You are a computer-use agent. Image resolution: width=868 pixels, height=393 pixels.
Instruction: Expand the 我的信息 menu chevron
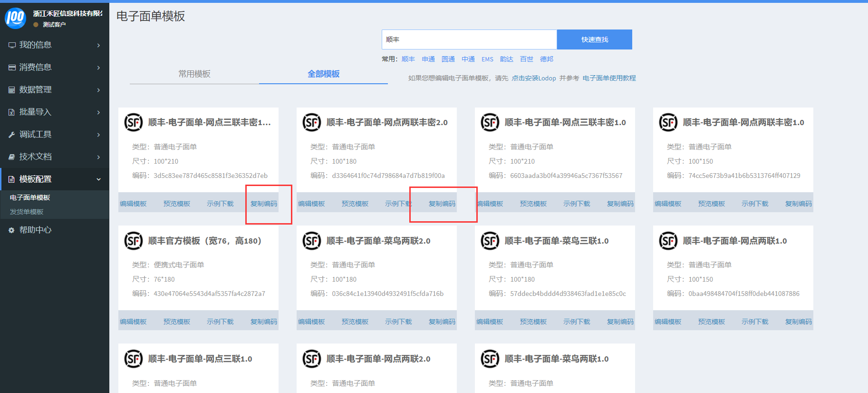pyautogui.click(x=98, y=45)
